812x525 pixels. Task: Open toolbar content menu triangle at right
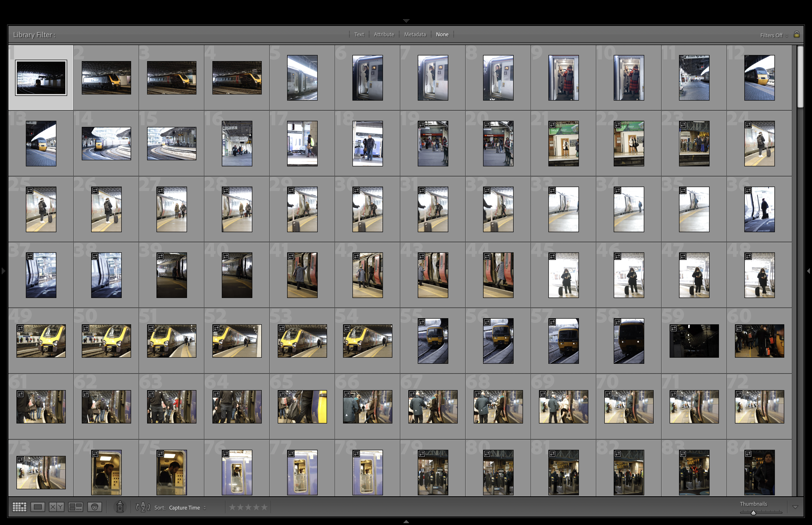point(795,507)
